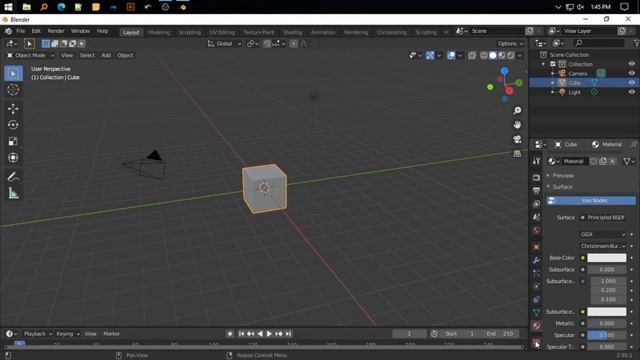Open Global transform orientation dropdown
Image resolution: width=640 pixels, height=360 pixels.
(x=224, y=44)
